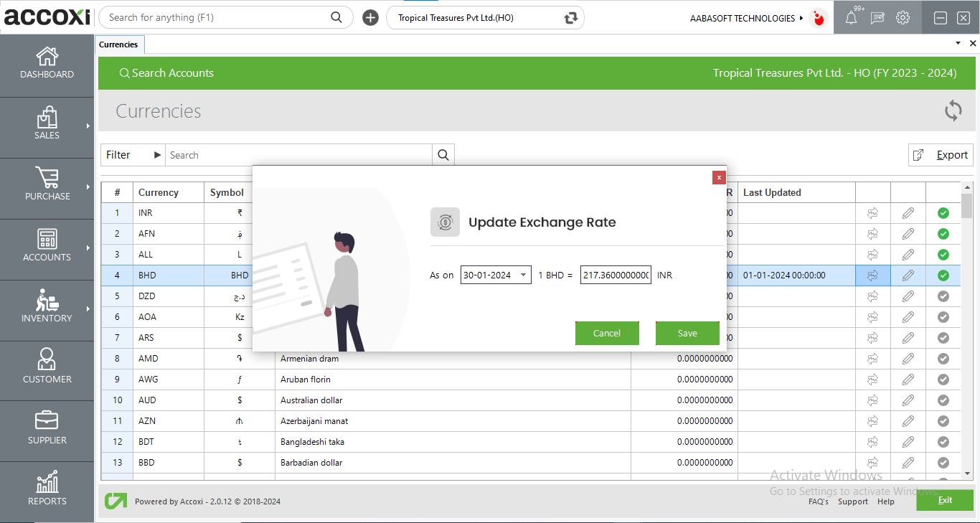Open the feedback message icon in top bar

pos(877,17)
